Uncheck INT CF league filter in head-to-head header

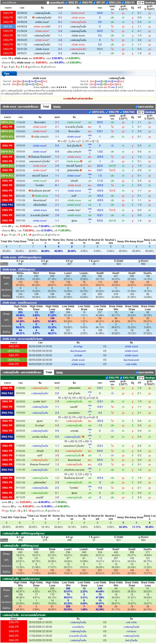click(94, 3)
